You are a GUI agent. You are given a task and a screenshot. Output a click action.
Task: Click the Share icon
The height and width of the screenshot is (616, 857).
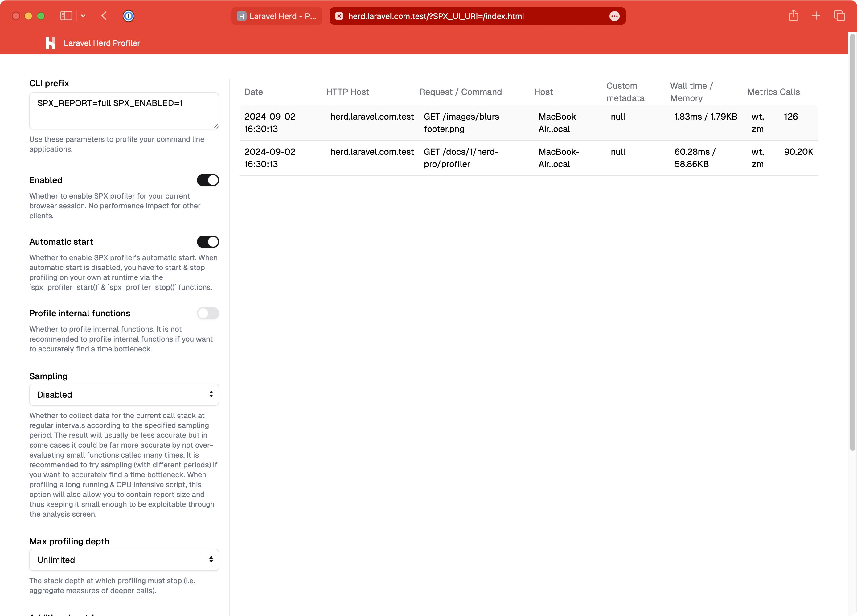click(x=793, y=16)
